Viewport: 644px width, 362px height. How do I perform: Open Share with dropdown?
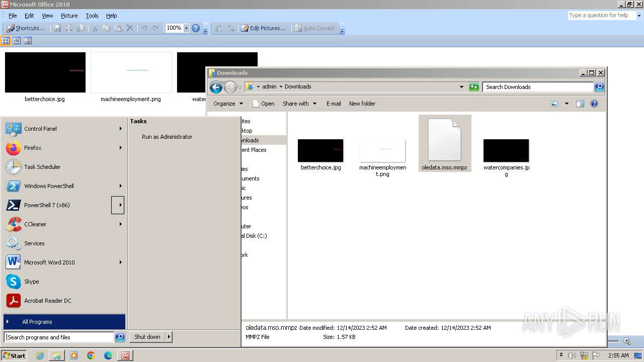[x=300, y=104]
